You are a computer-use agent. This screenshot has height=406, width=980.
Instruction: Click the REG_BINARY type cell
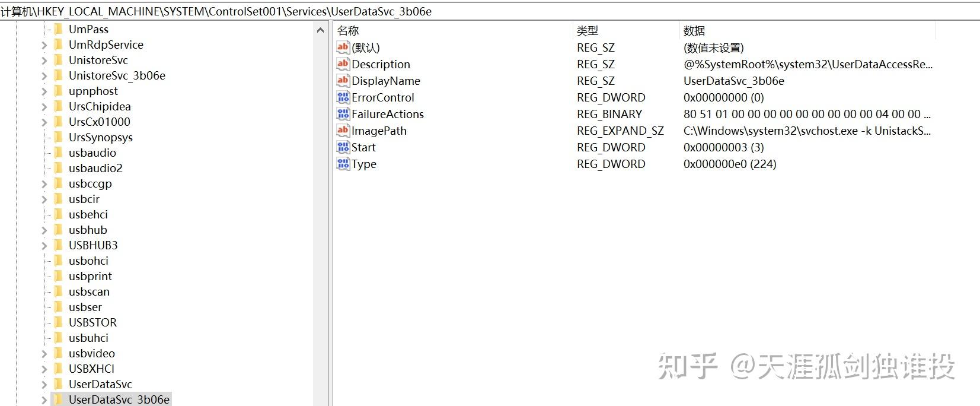point(609,114)
